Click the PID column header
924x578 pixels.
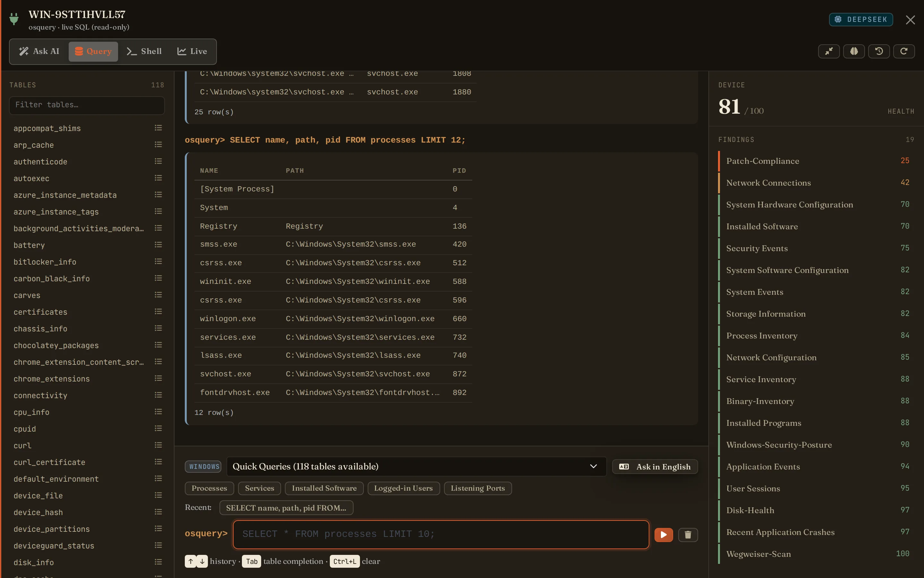click(459, 171)
